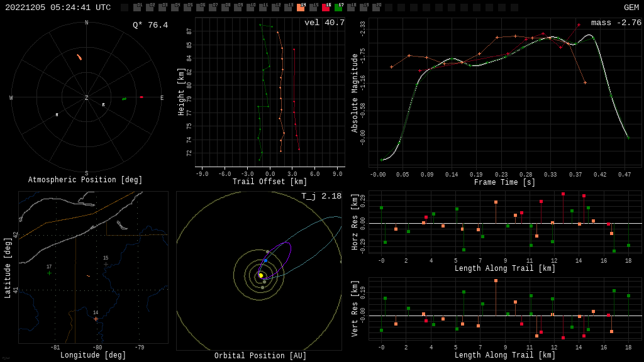Click the red meteor streak on polar plot
The width and height of the screenshot is (644, 362).
point(142,97)
